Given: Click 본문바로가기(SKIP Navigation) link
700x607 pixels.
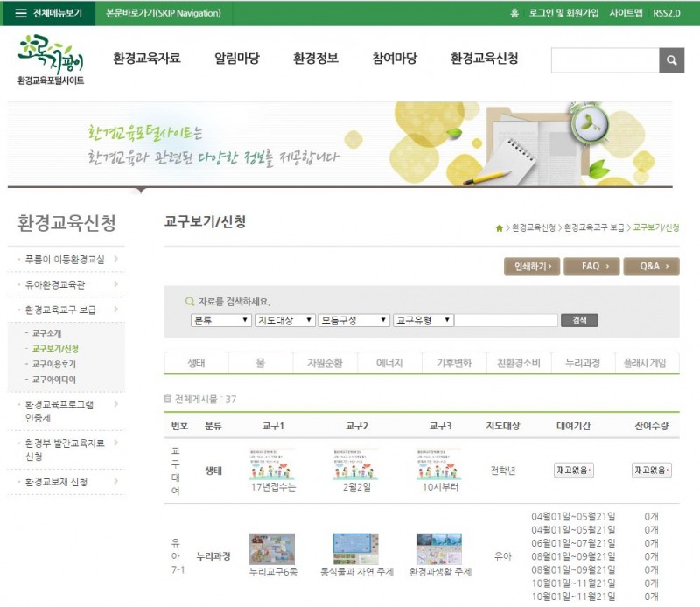Looking at the screenshot, I should [x=164, y=13].
